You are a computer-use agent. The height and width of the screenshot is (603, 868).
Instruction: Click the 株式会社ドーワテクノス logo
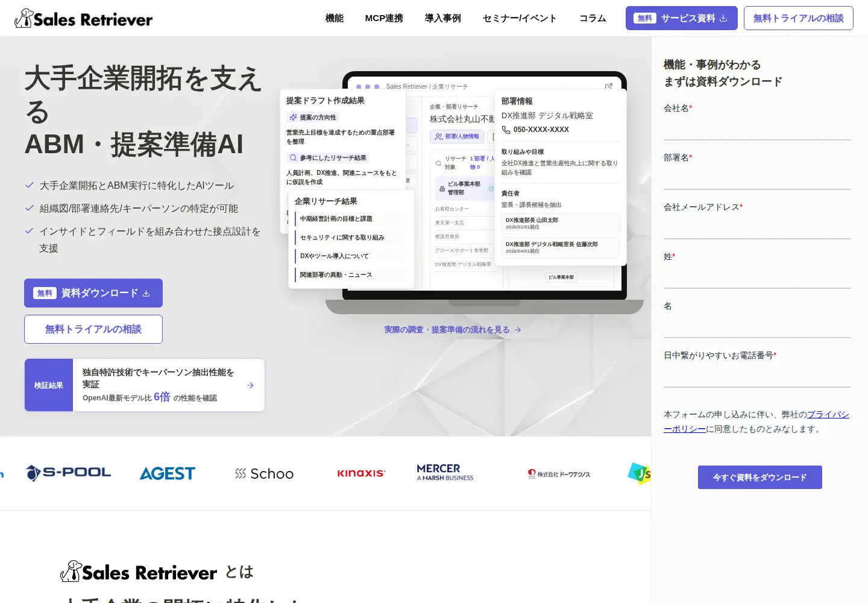tap(559, 474)
